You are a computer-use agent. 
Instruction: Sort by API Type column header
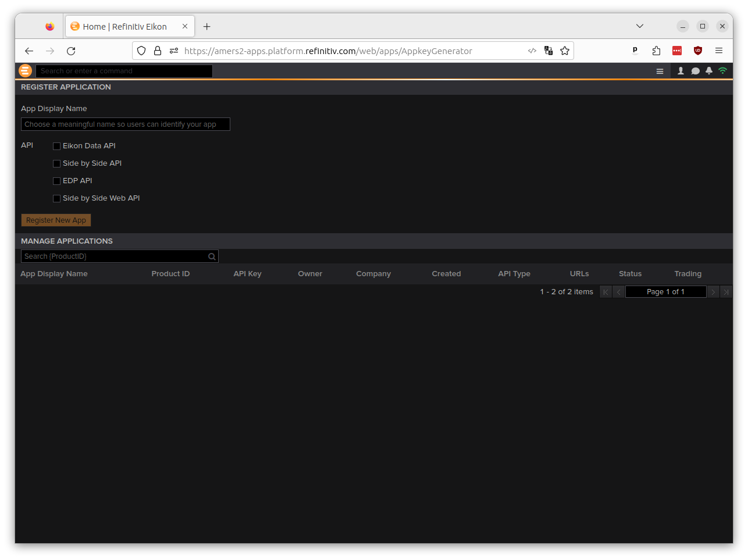[x=514, y=274]
